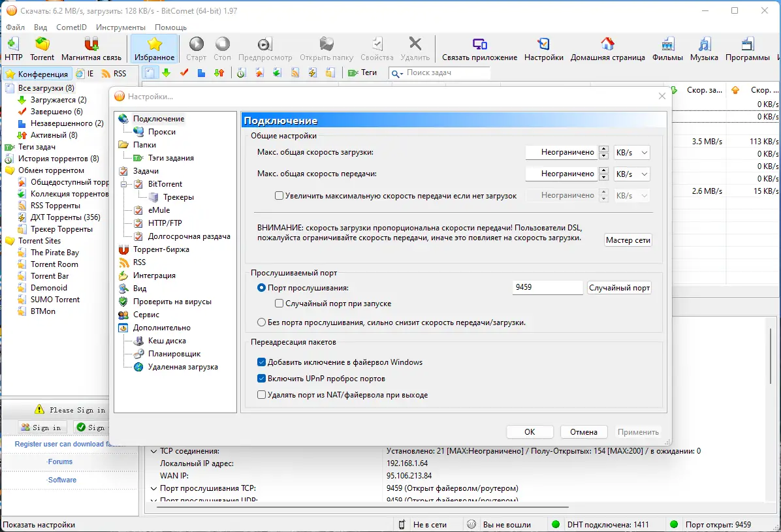Open the Инструменты menu

[121, 27]
